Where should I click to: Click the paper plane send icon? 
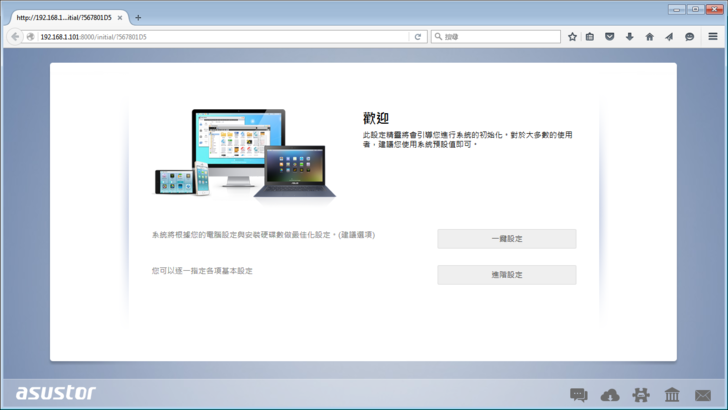point(669,37)
